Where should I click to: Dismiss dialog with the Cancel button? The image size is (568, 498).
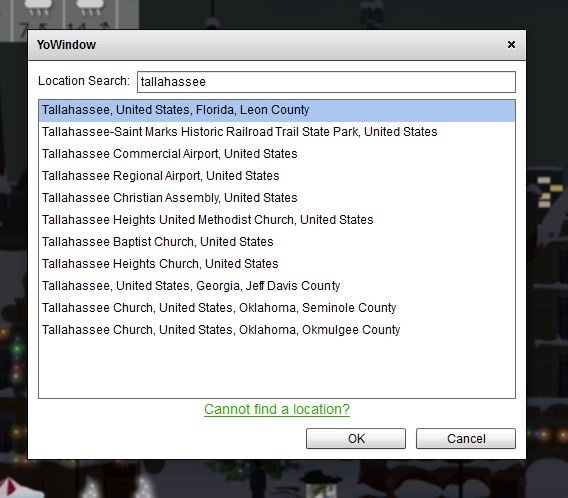(466, 439)
